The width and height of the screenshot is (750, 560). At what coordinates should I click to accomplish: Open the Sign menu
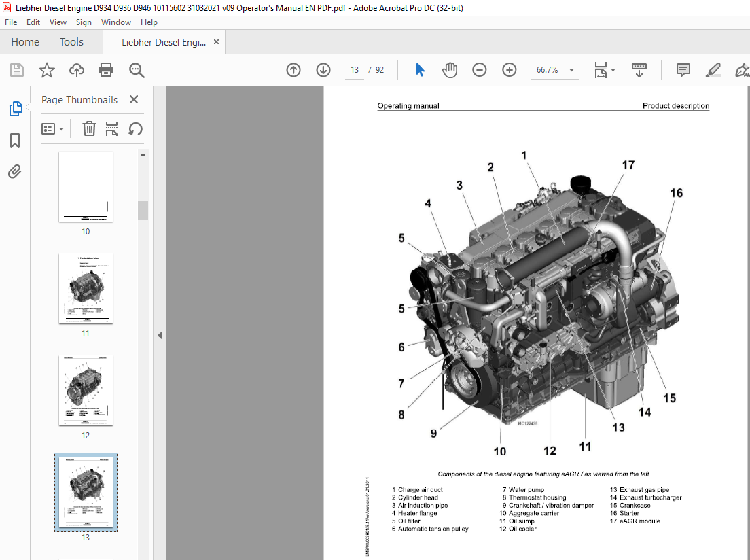click(x=84, y=22)
